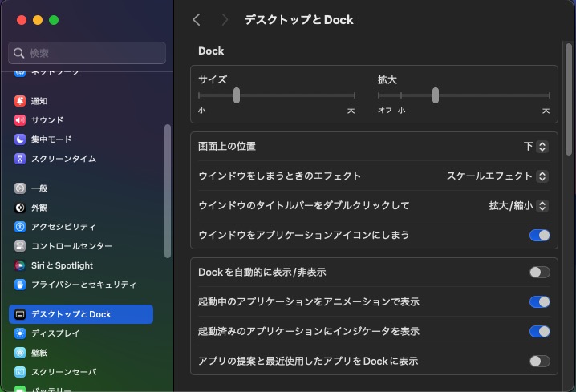
Task: Click the 一般 gear icon
Action: 20,188
